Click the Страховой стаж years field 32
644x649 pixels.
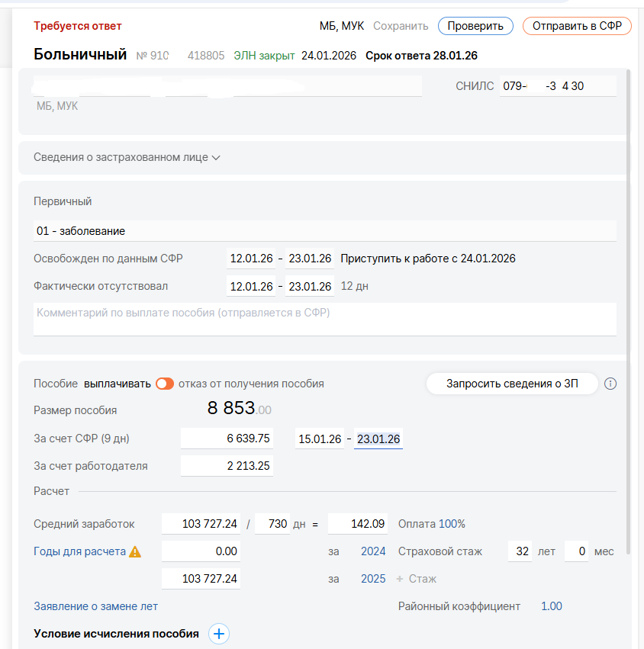520,551
